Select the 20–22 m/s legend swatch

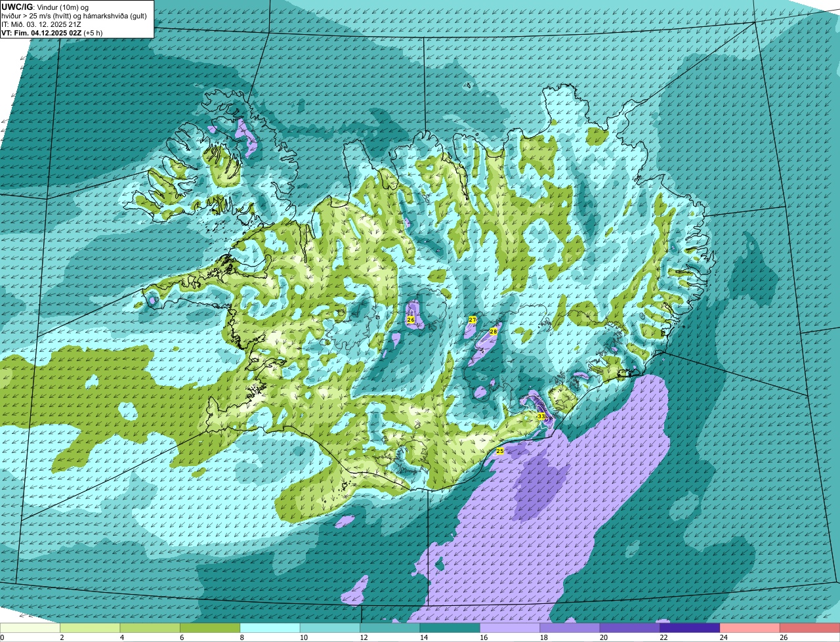[x=630, y=628]
